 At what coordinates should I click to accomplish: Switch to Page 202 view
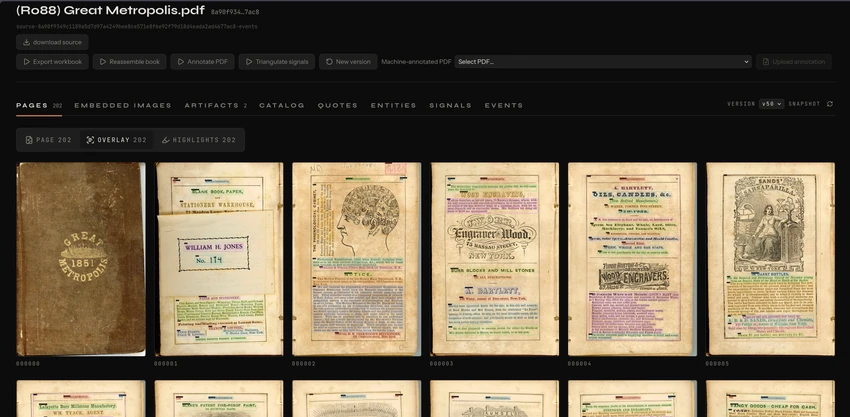pos(49,140)
